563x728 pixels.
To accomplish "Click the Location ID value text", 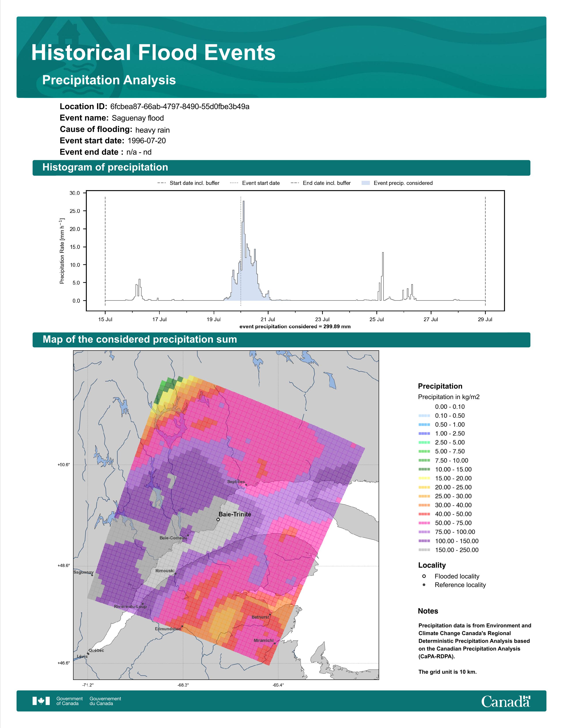I will (x=180, y=107).
